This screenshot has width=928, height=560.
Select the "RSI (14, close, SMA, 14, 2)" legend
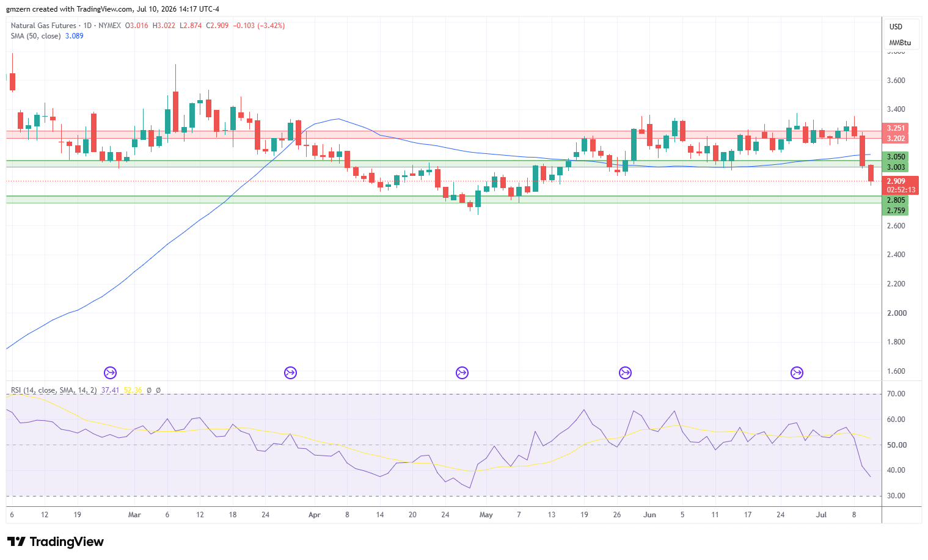[x=54, y=390]
